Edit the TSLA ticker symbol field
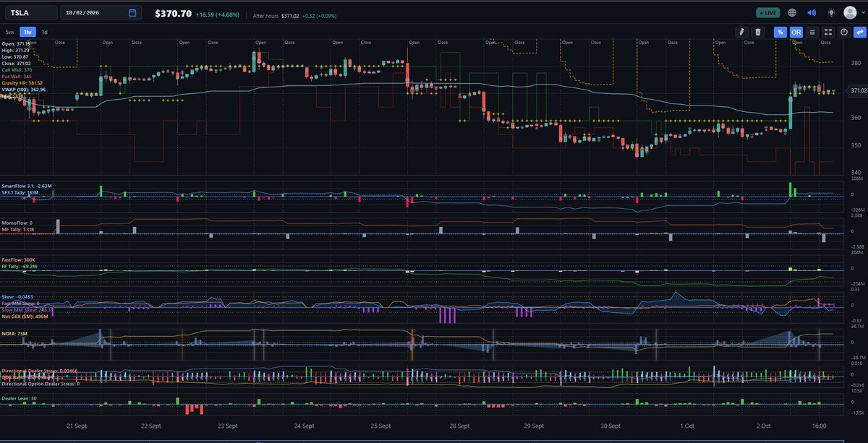This screenshot has width=868, height=443. click(x=30, y=13)
